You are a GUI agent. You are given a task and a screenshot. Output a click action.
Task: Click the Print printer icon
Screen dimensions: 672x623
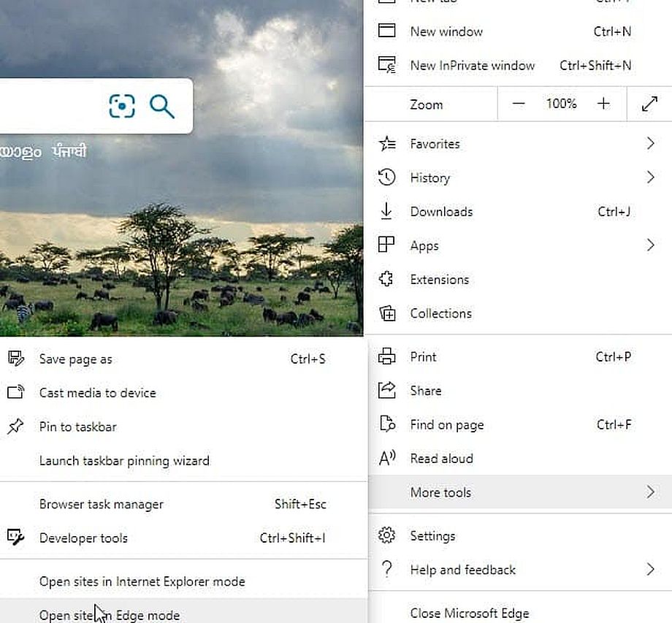click(386, 357)
